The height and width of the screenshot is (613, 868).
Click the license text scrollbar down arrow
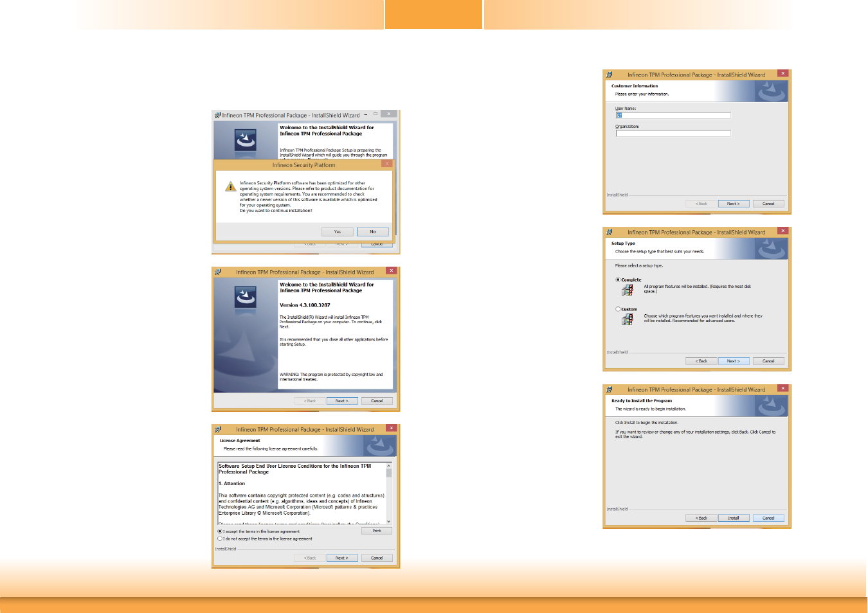click(388, 521)
